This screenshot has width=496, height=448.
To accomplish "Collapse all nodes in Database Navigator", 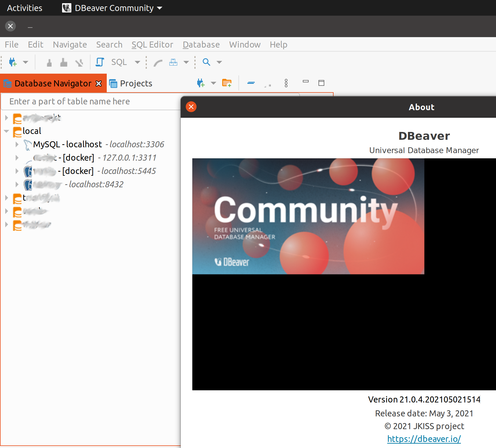I will [x=251, y=83].
